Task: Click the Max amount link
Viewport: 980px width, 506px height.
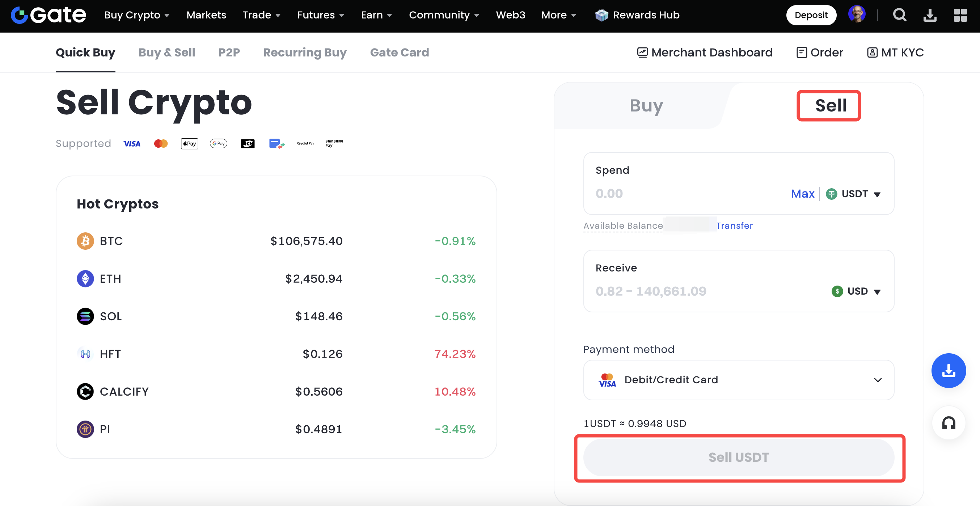Action: click(x=802, y=194)
